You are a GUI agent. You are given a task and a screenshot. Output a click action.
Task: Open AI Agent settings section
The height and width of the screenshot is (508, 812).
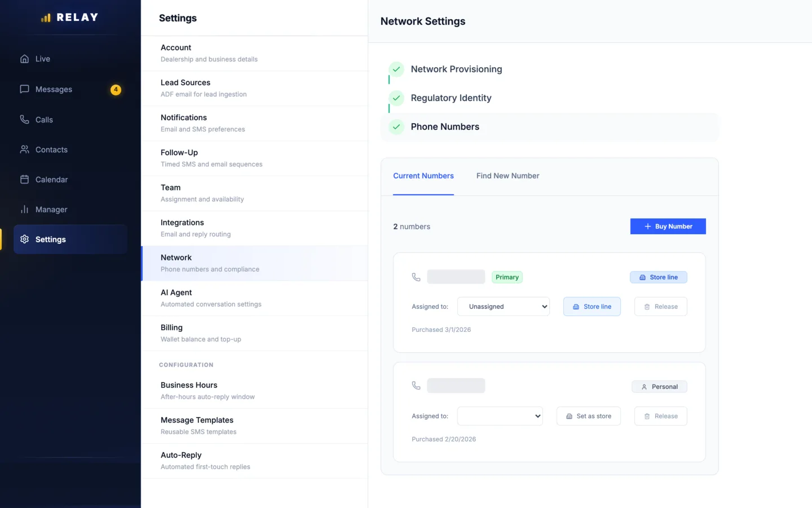click(x=254, y=298)
